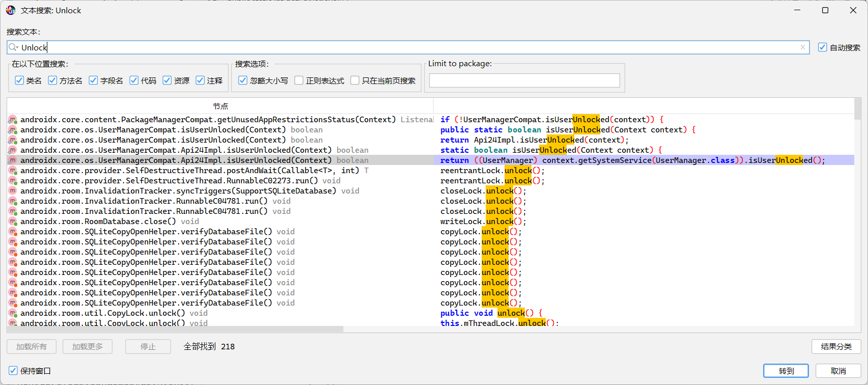This screenshot has width=868, height=385.
Task: Click method icon of RunnableC02273.run row
Action: point(13,181)
